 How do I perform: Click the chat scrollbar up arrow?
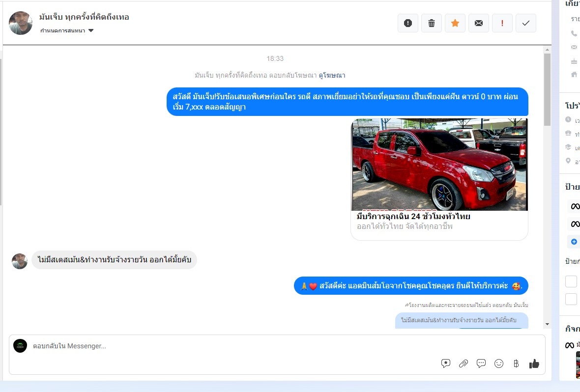click(x=547, y=49)
